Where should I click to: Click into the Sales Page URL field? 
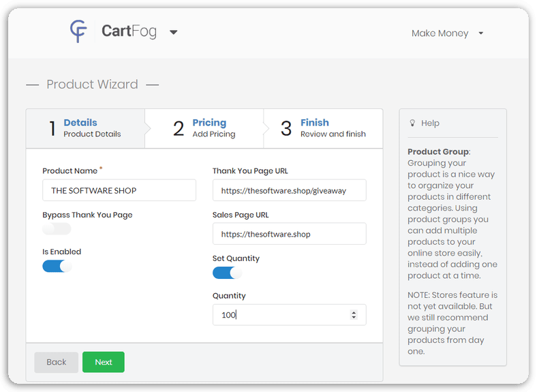[x=290, y=234]
